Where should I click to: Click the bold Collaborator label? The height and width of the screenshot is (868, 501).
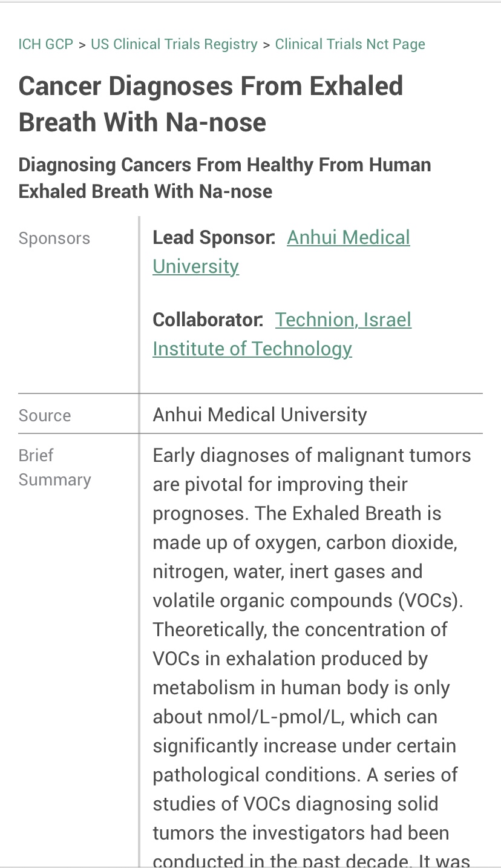click(208, 320)
